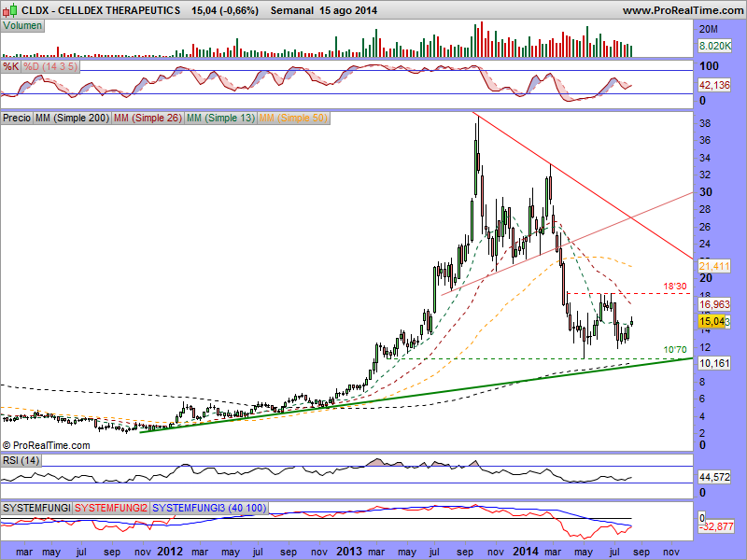
Task: Click the green 10'70 support label
Action: pos(675,350)
